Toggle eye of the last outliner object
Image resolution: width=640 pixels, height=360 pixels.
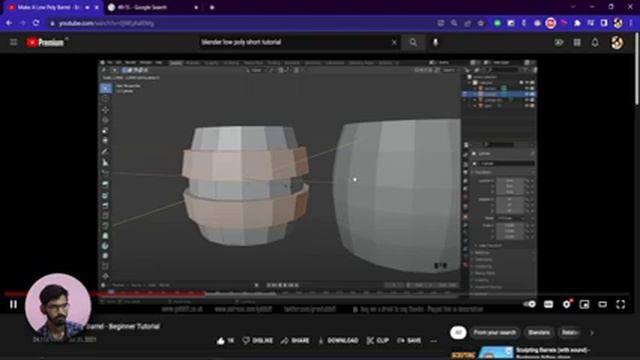point(527,106)
